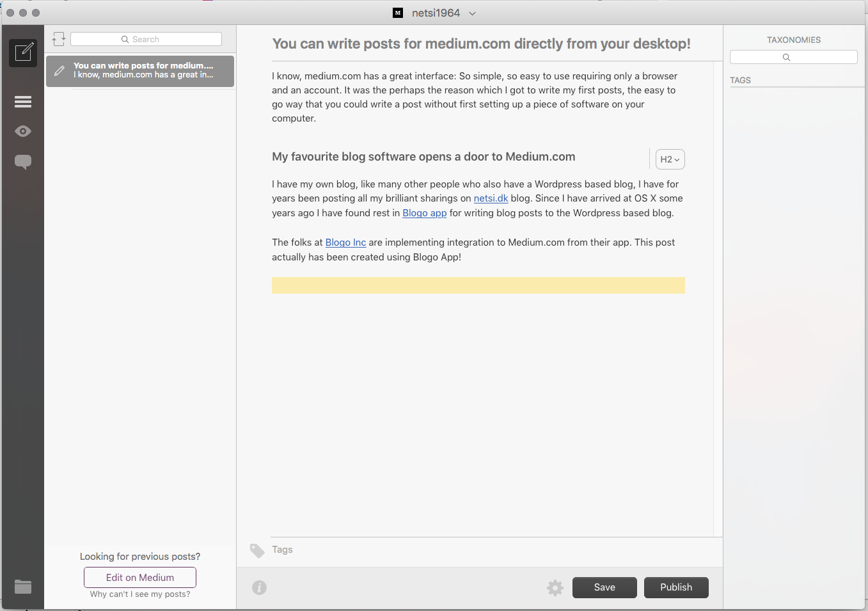Follow the netsi.dk link in the post

tap(491, 198)
